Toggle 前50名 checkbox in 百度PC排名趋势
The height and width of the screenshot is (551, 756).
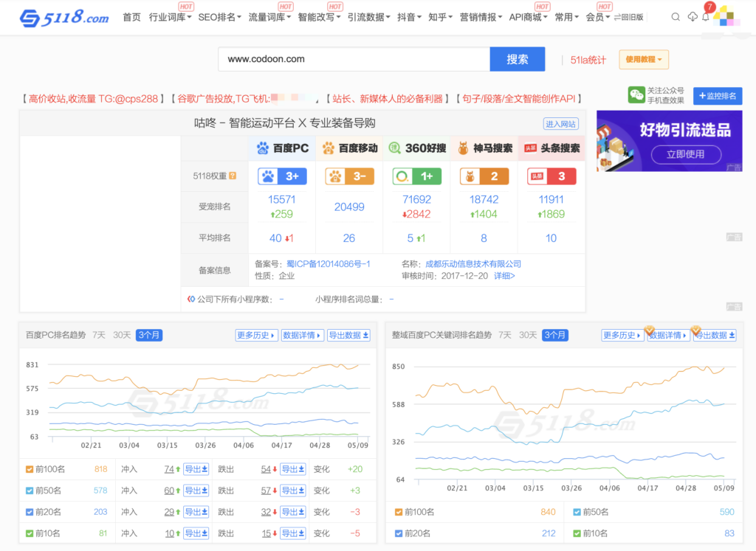click(30, 491)
